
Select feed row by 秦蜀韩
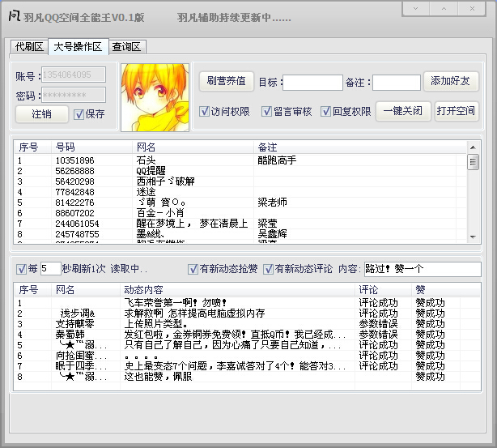click(x=247, y=335)
